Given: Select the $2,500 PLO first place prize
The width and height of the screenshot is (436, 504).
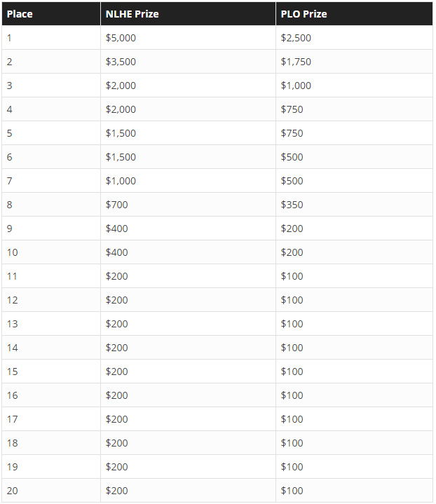Looking at the screenshot, I should pyautogui.click(x=296, y=38).
